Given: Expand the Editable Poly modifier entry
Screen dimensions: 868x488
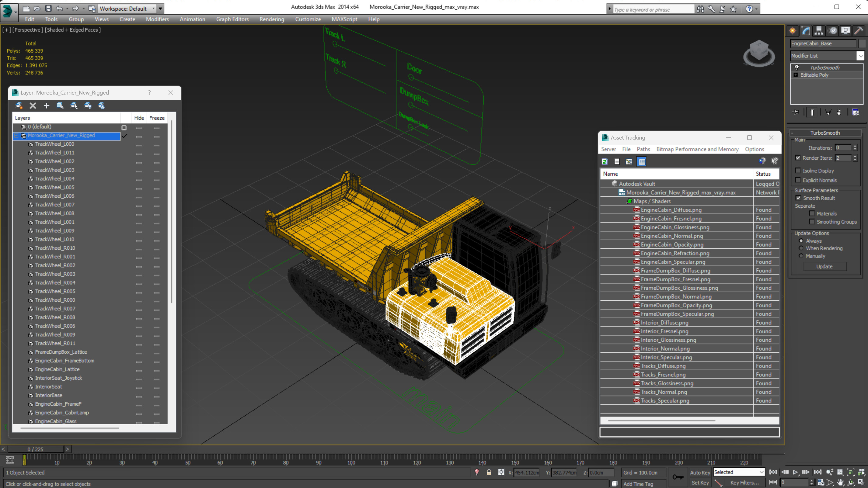Looking at the screenshot, I should coord(796,75).
